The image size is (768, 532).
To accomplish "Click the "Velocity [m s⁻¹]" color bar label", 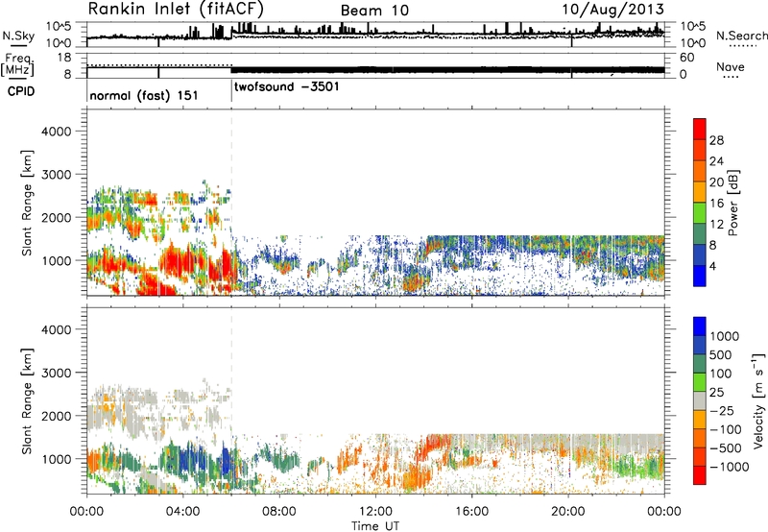I will (758, 400).
